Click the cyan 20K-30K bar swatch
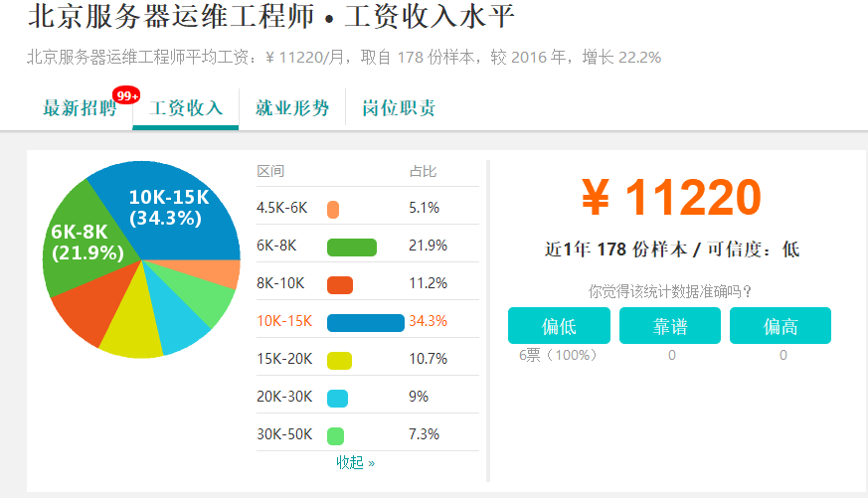Viewport: 868px width, 498px height. point(337,399)
